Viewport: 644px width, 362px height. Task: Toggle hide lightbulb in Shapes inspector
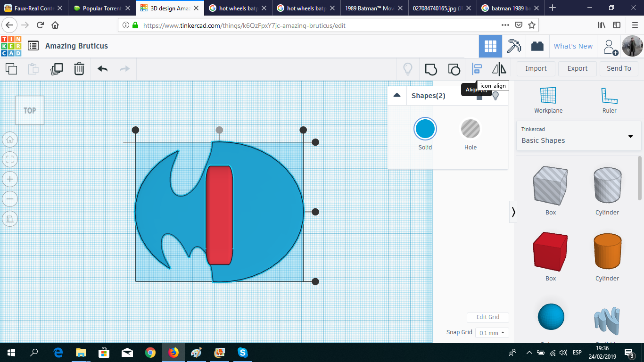tap(495, 96)
